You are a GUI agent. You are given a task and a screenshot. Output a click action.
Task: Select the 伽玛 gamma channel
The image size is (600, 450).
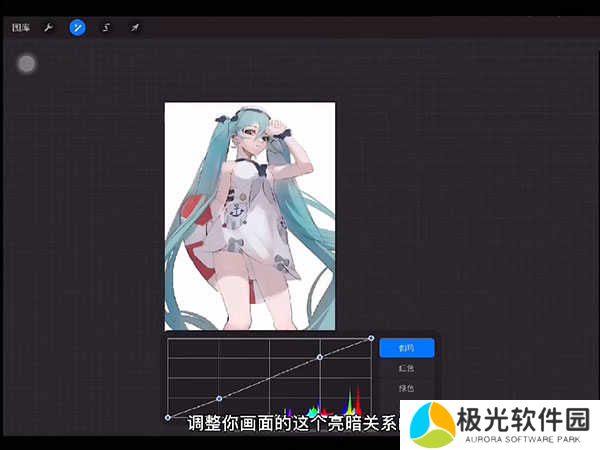tap(406, 348)
